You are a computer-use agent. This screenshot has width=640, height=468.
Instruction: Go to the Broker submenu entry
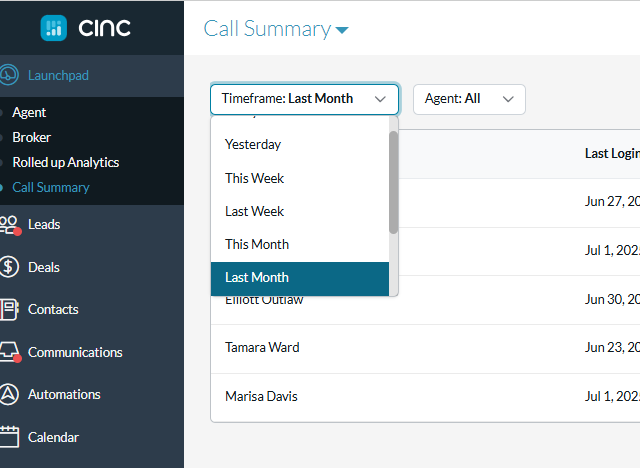tap(31, 137)
